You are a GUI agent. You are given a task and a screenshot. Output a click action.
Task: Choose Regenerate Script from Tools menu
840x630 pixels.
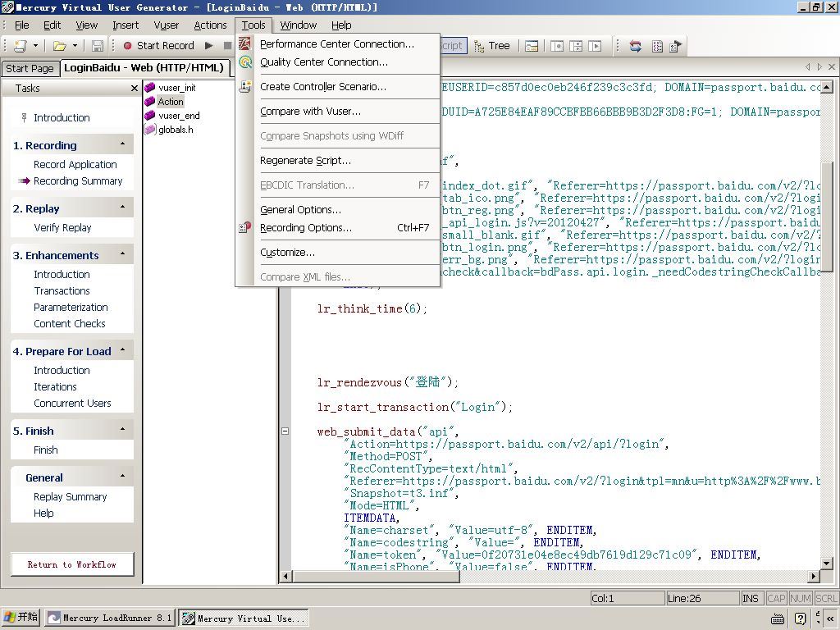[x=337, y=161]
